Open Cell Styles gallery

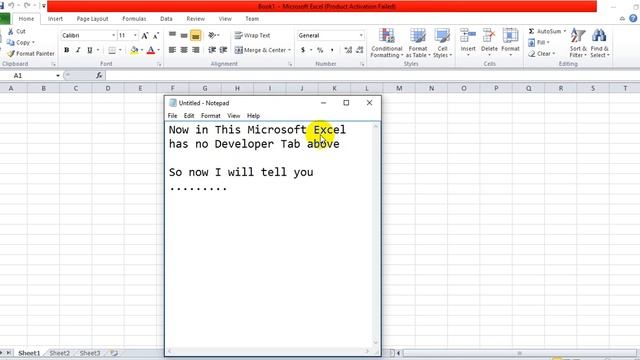[442, 43]
